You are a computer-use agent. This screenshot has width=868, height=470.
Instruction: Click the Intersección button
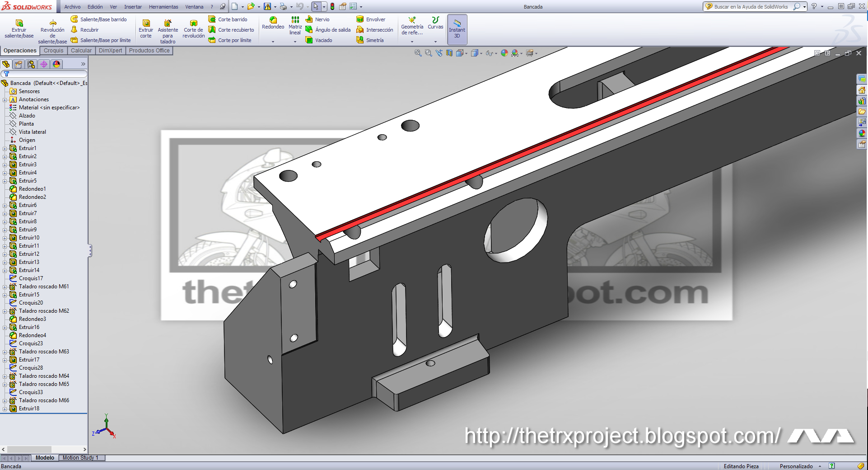pos(375,30)
